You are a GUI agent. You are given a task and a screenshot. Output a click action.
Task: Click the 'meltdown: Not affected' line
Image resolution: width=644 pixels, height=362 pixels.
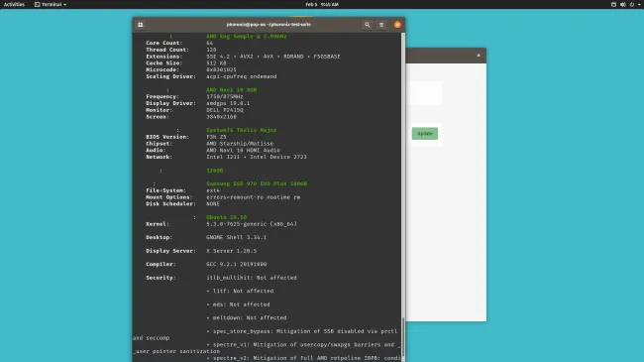[247, 317]
